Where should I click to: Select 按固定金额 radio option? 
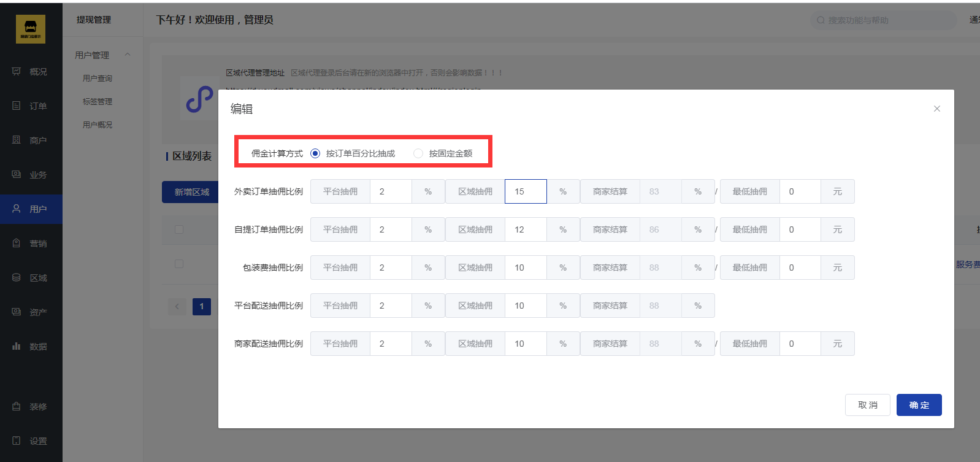coord(418,153)
